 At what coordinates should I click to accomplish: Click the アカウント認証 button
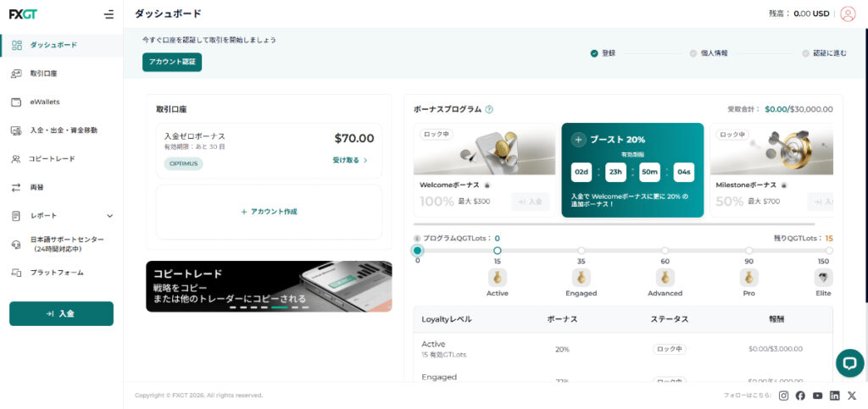coord(172,62)
